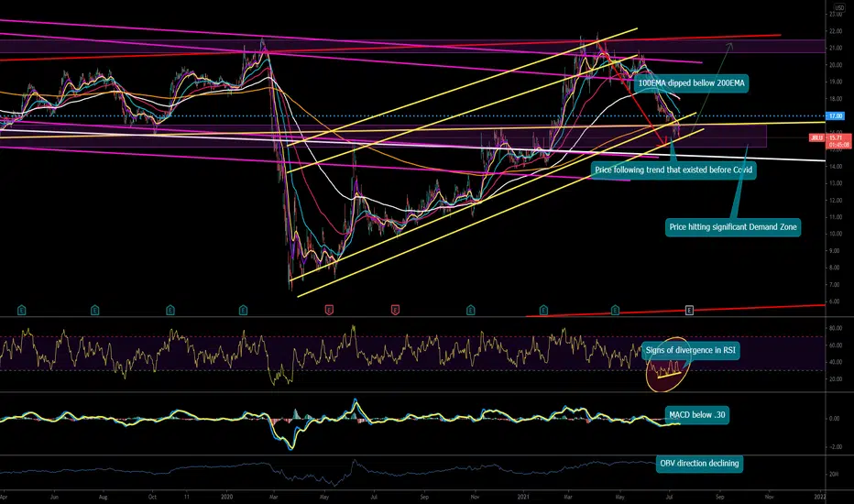Select the blue 17.00 price level label

(836, 116)
